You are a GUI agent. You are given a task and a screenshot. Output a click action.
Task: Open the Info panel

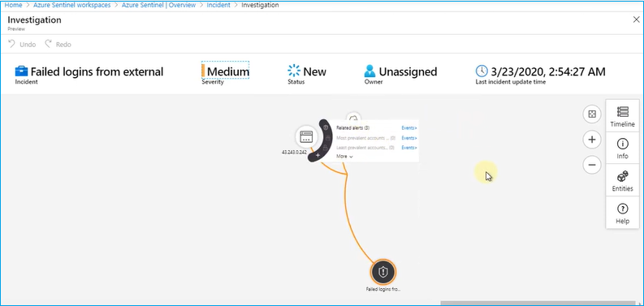[622, 149]
